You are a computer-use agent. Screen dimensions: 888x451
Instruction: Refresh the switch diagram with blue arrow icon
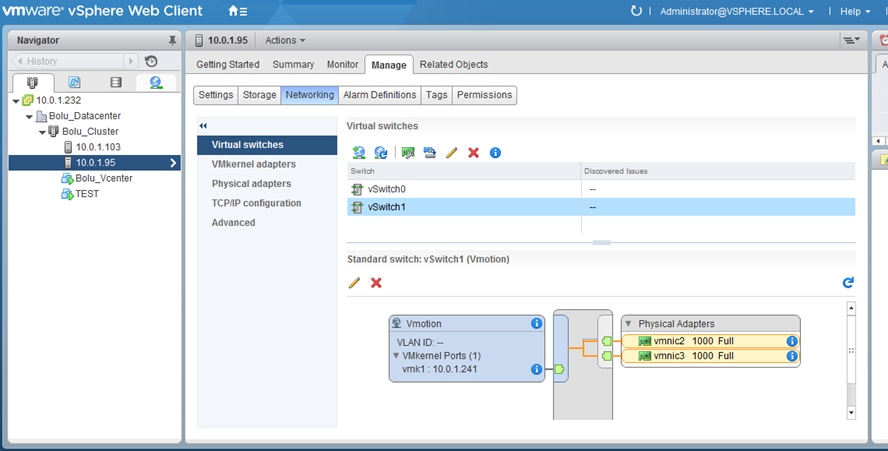(848, 282)
